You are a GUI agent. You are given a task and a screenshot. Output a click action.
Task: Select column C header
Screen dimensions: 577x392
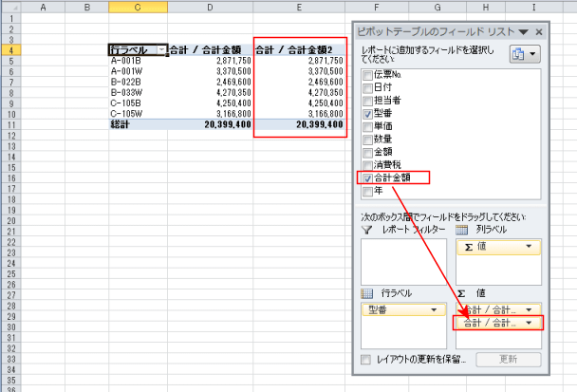[x=138, y=7]
